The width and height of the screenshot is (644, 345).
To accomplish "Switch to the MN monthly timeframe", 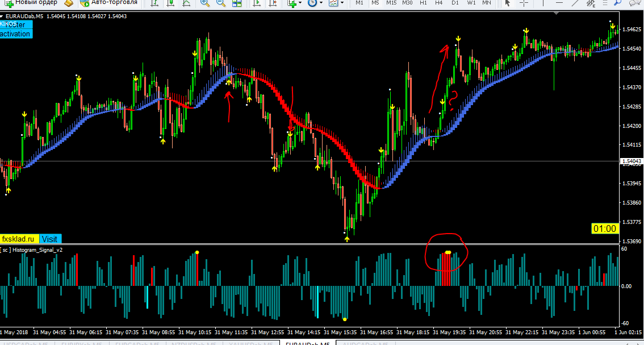I will [486, 3].
